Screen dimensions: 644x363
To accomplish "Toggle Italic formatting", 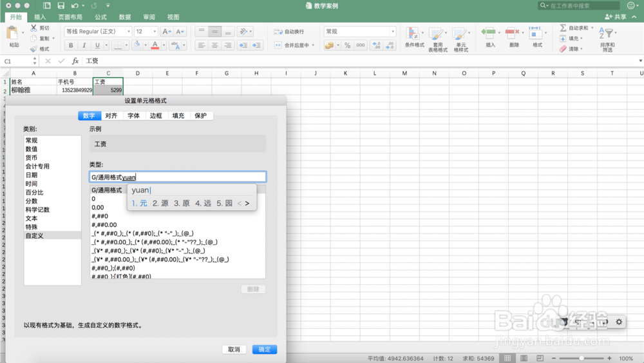I will 84,45.
